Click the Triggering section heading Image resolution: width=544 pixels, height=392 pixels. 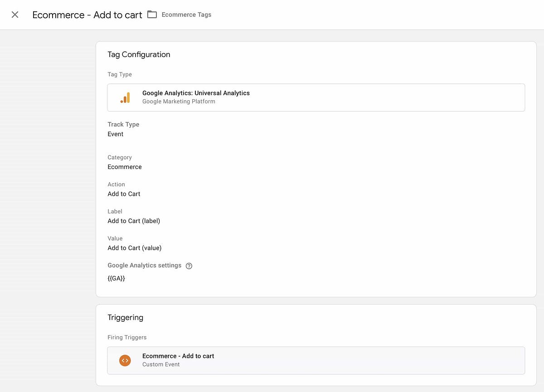pos(125,317)
